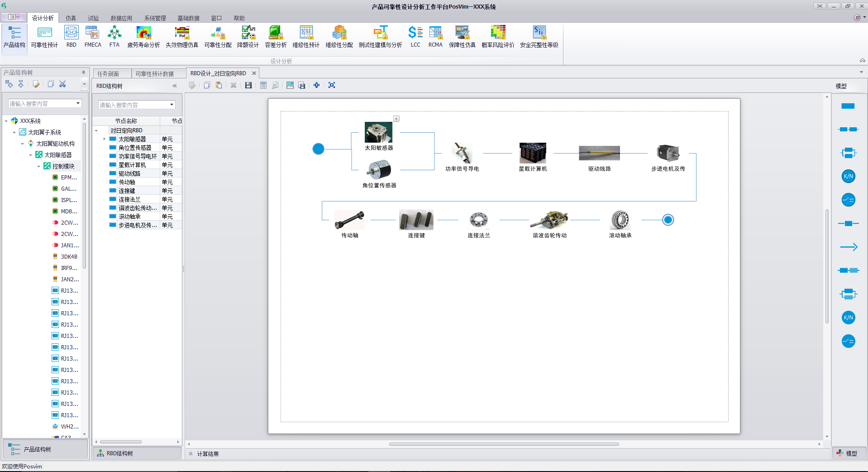This screenshot has height=472, width=868.
Task: Click the 星载计算机 block on canvas
Action: coord(533,154)
